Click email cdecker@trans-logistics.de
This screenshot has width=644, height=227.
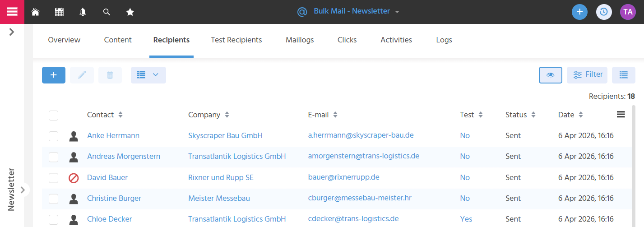[353, 218]
